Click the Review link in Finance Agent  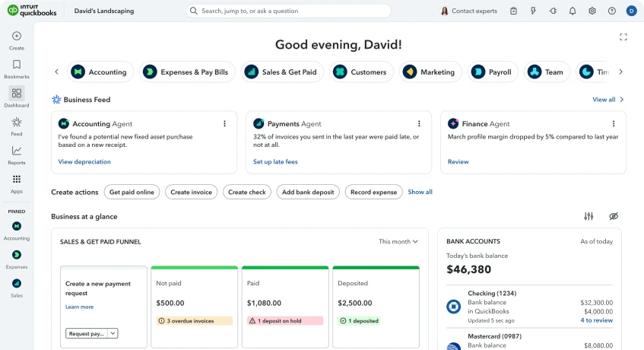pos(458,162)
